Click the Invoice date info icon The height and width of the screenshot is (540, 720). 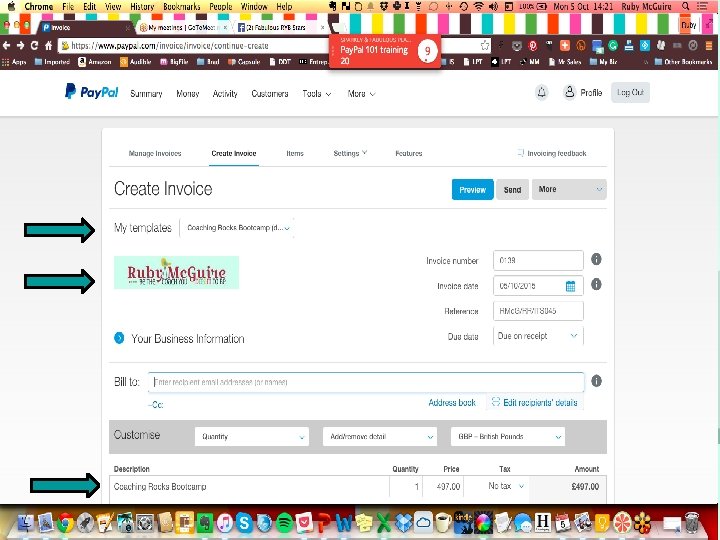[596, 285]
